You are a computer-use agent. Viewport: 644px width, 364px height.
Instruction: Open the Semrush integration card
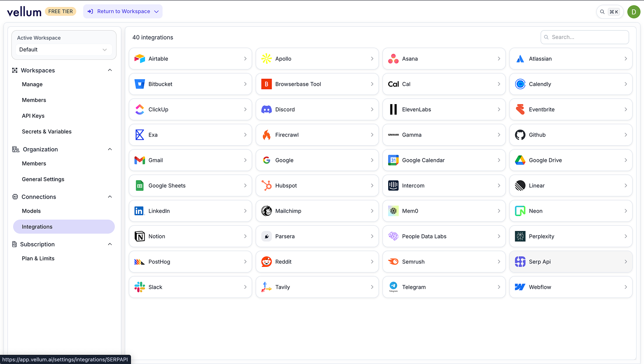[x=444, y=262]
